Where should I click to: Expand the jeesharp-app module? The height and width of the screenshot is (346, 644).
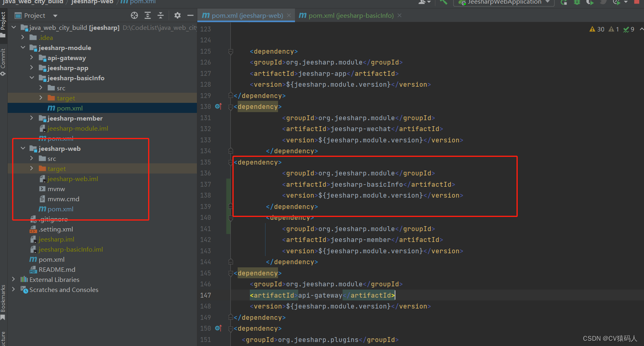pos(31,68)
